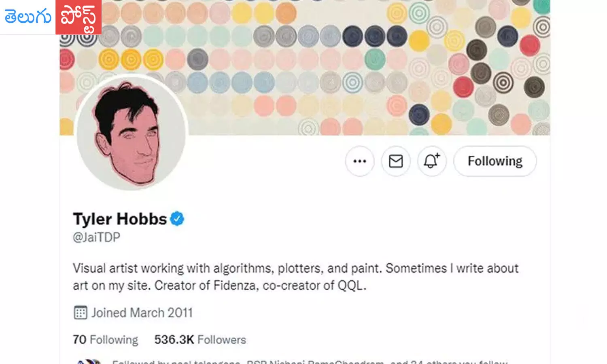
Task: Click the message envelope icon
Action: tap(396, 161)
